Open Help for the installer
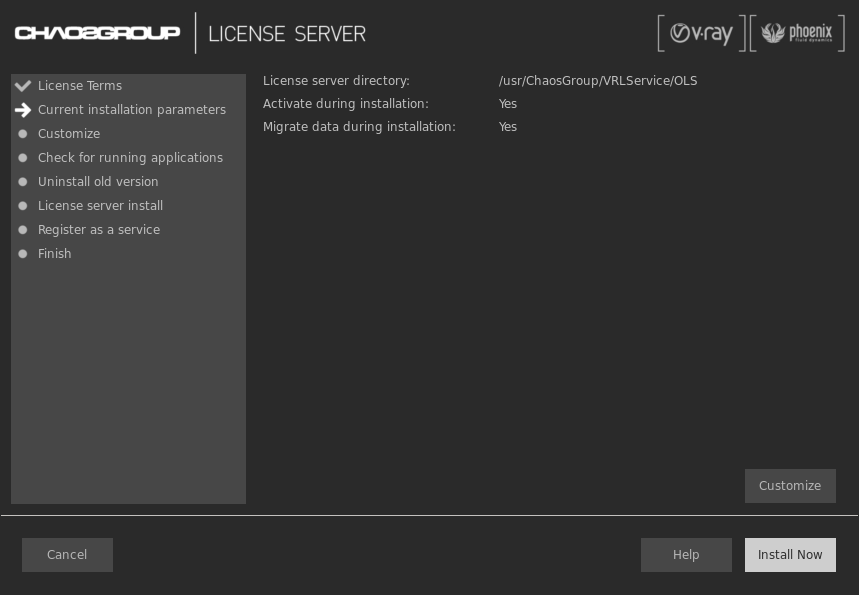Image resolution: width=859 pixels, height=595 pixels. pos(686,555)
